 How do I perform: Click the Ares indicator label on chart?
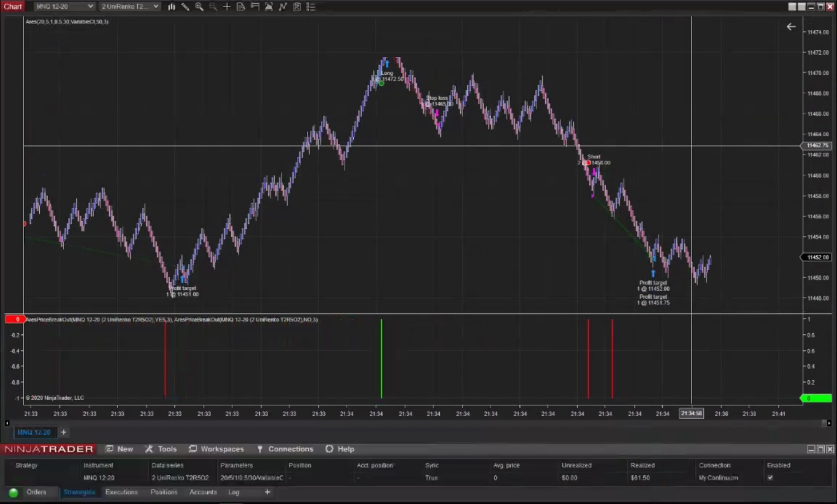point(67,22)
